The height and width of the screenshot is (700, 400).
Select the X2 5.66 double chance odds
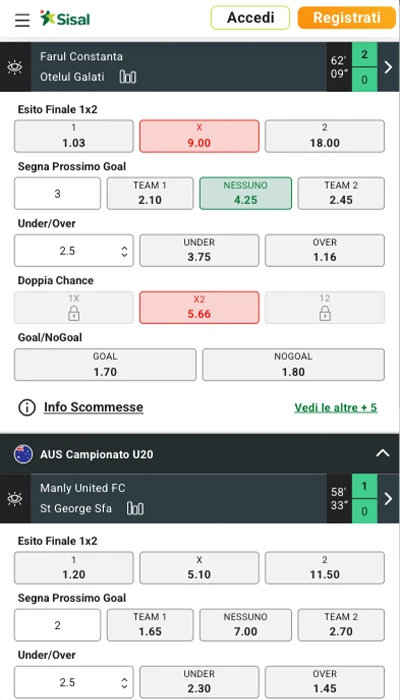(x=199, y=308)
